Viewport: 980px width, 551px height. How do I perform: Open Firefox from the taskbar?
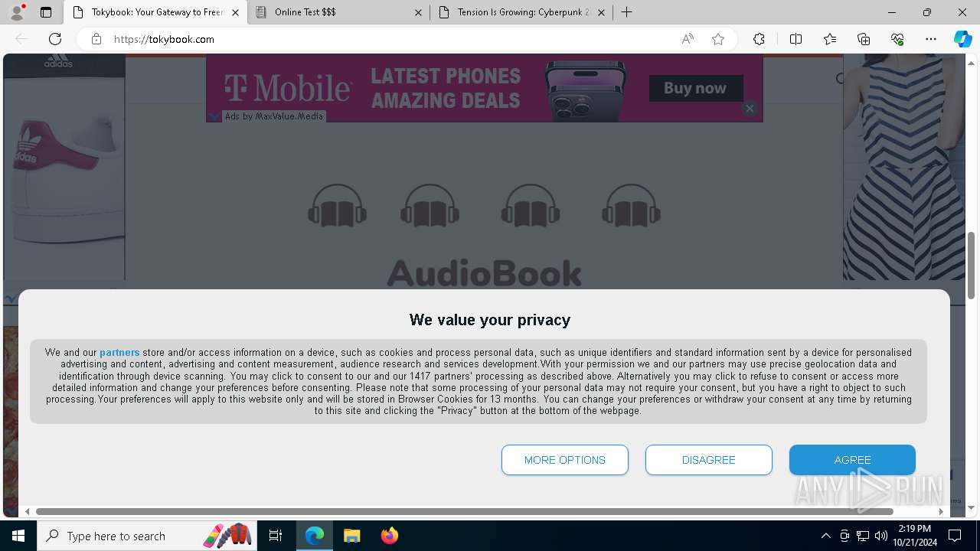(389, 536)
